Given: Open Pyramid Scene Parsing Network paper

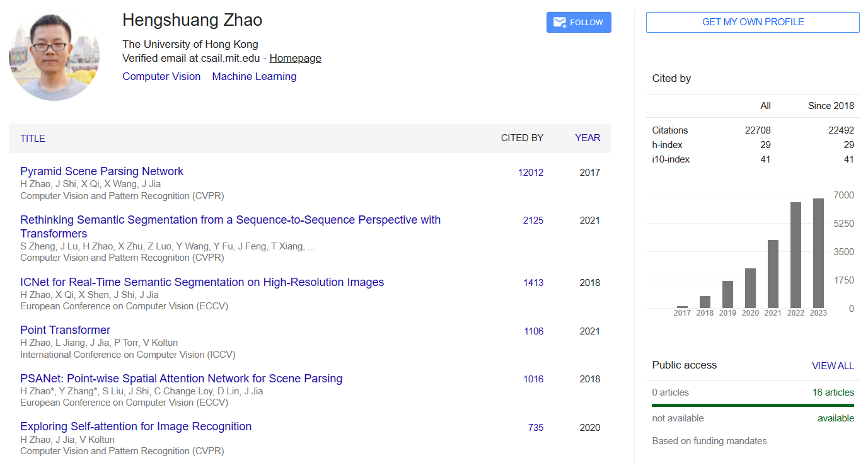Looking at the screenshot, I should [101, 171].
